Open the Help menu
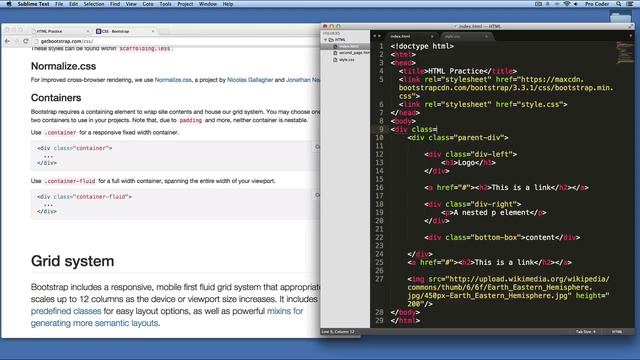The height and width of the screenshot is (360, 640). (228, 4)
